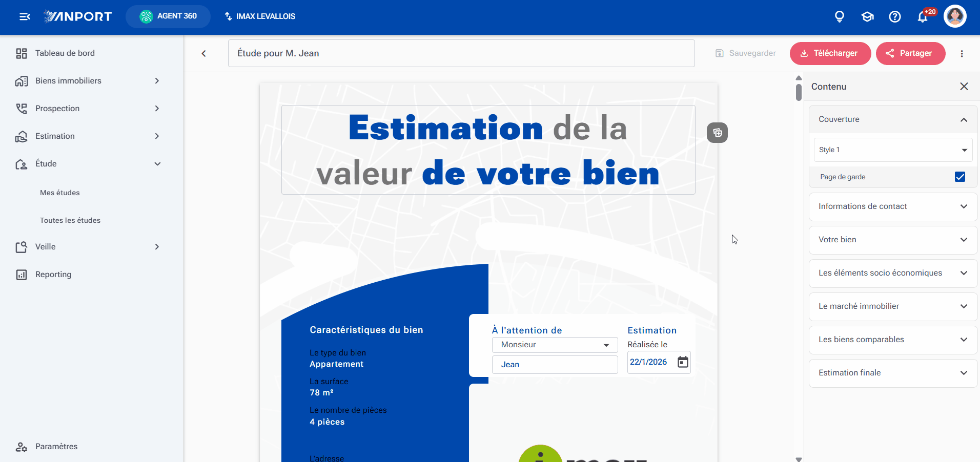
Task: Click the Estimation sidebar icon
Action: coord(22,136)
